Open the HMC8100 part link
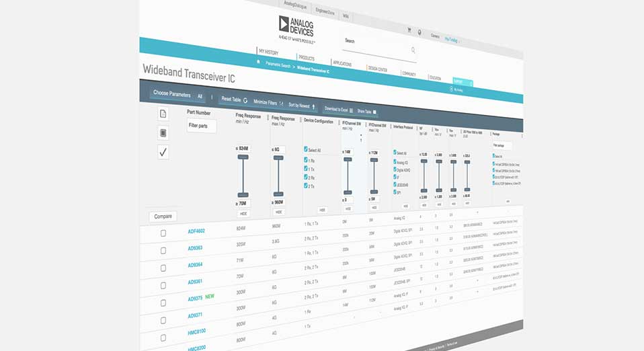644x351 pixels. pos(197,332)
